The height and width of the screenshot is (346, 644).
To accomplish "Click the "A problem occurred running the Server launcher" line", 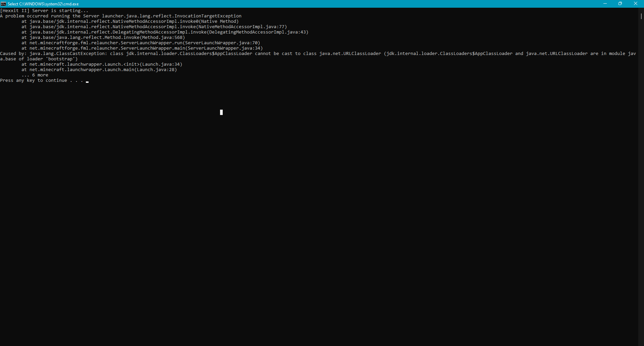I will click(121, 16).
